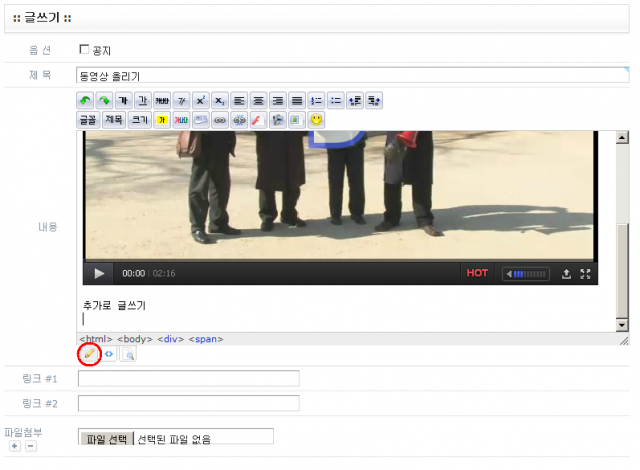The image size is (640, 470).
Task: Center-align the text
Action: point(258,101)
